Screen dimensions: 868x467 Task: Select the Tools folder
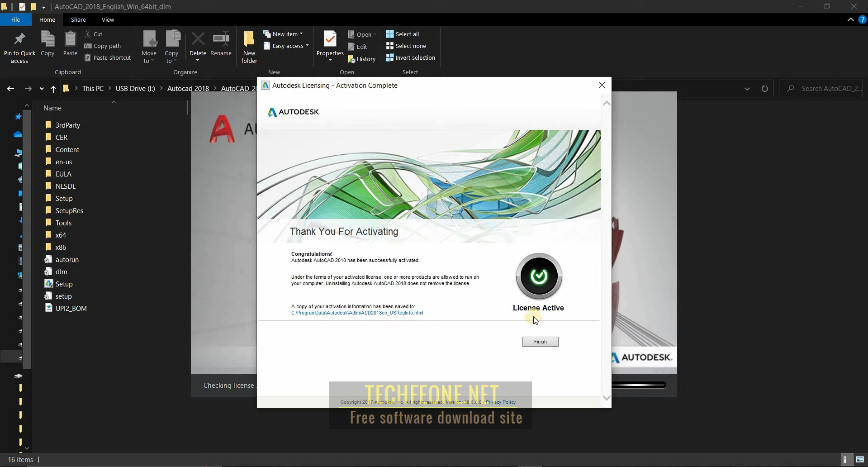(58, 223)
